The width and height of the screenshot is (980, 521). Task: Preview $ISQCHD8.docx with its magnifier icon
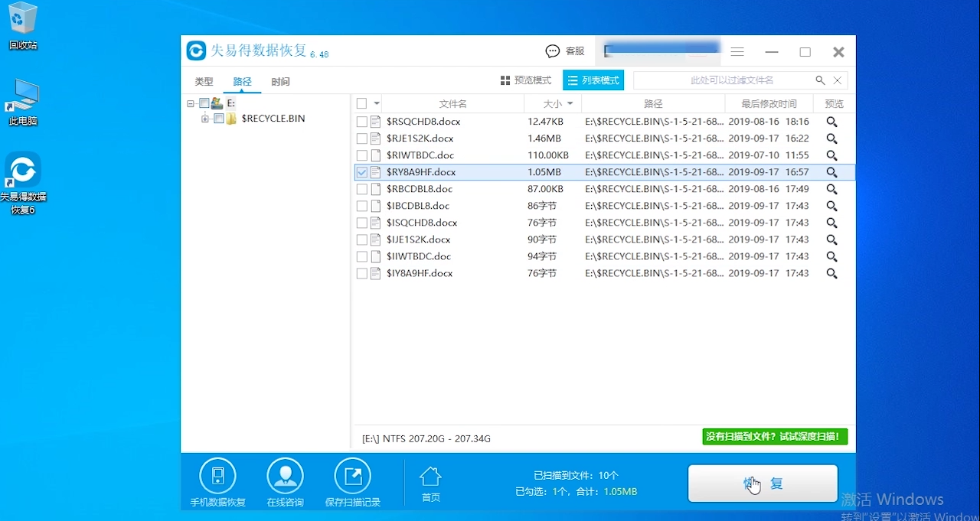tap(831, 223)
